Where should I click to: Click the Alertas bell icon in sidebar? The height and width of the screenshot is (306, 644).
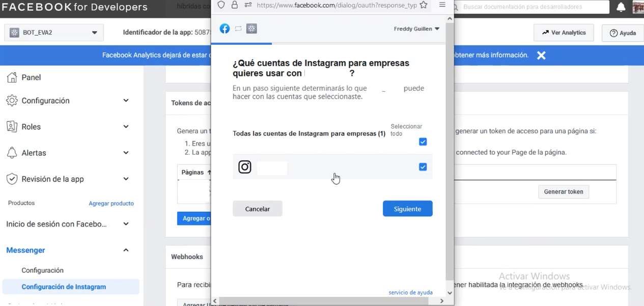12,153
